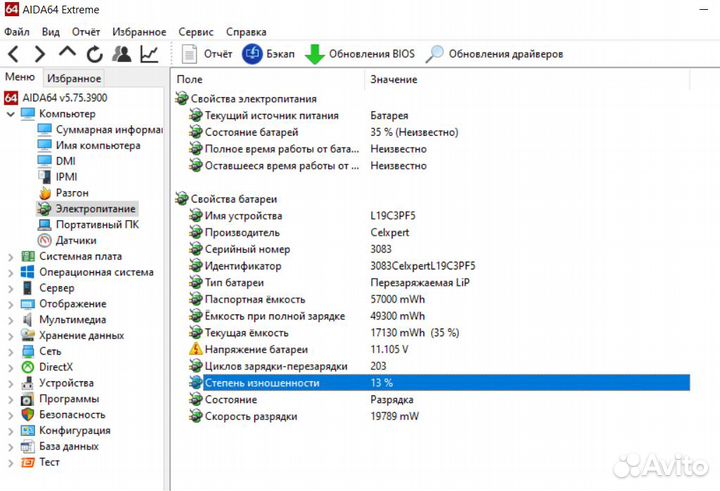Expand the Сеть tree node
This screenshot has width=720, height=491.
click(x=11, y=352)
